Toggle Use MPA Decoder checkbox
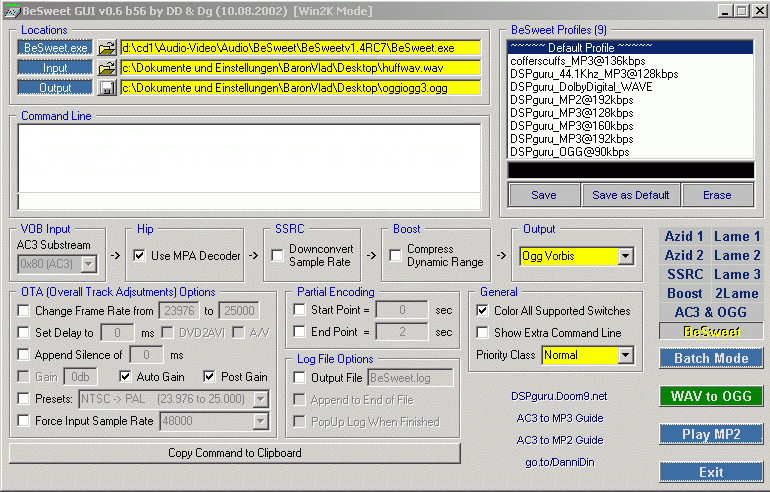The image size is (770, 492). click(x=139, y=255)
